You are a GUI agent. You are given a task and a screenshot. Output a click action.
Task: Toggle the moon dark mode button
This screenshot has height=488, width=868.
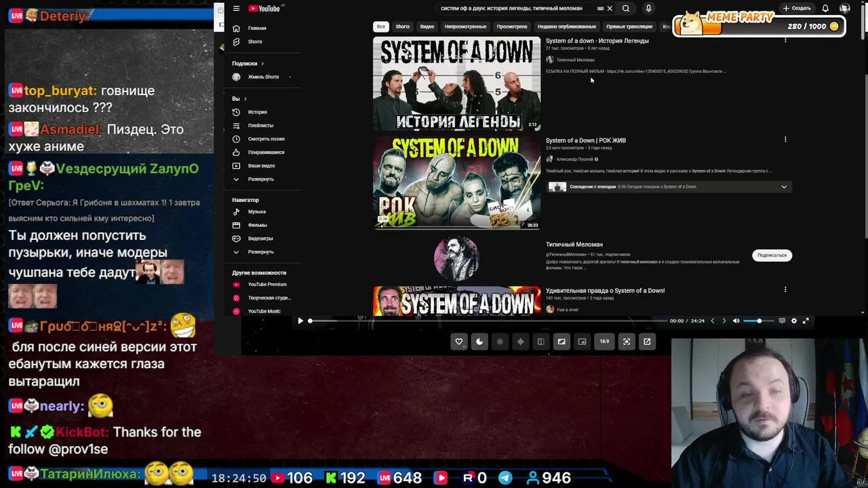tap(479, 342)
